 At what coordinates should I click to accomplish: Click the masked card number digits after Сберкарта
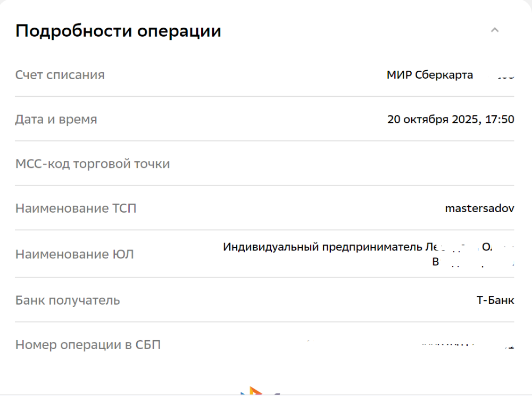coord(505,76)
